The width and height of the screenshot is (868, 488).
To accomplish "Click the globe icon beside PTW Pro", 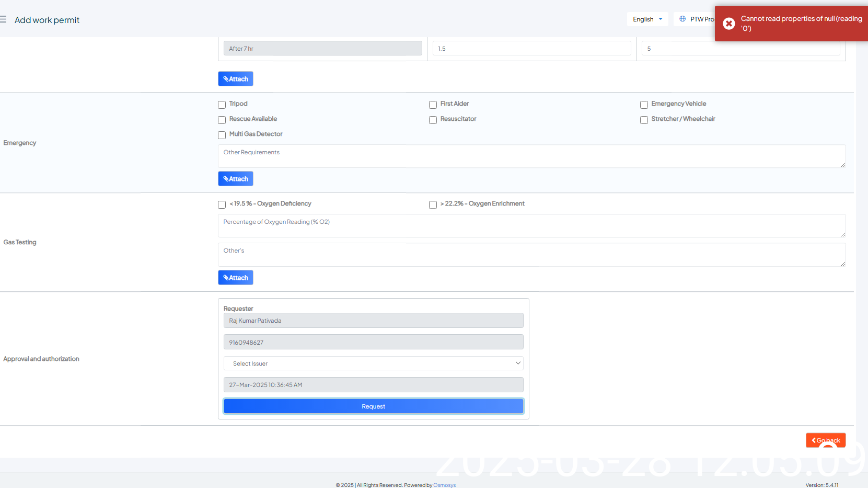I will (682, 19).
